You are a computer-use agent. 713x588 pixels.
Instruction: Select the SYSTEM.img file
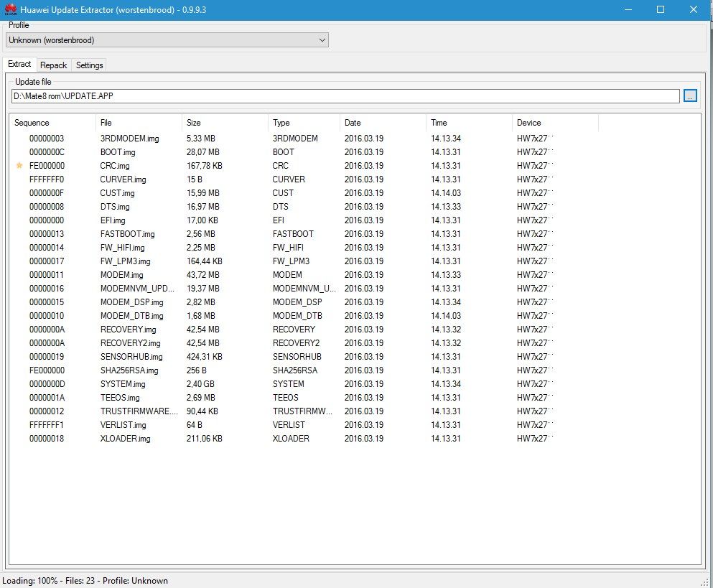123,384
